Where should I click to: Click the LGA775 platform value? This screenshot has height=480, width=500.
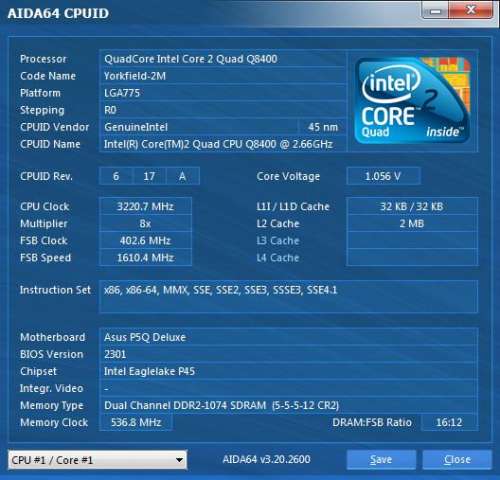pos(122,93)
